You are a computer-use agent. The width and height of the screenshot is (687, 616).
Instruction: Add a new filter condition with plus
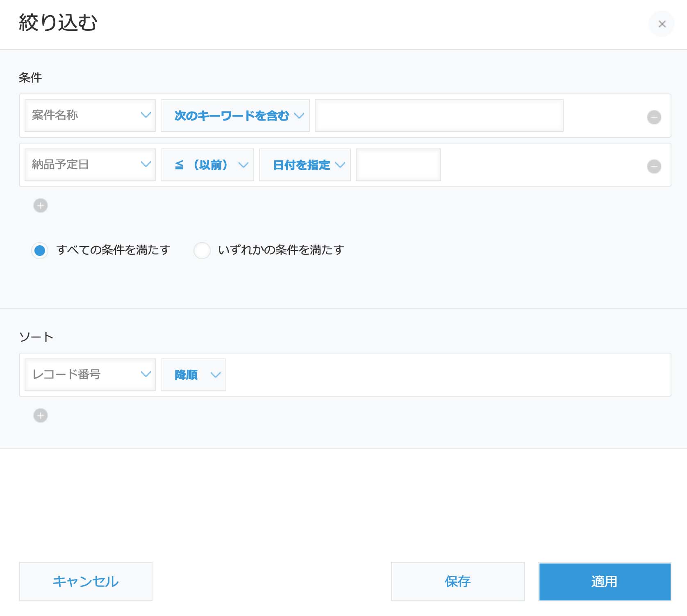[41, 205]
